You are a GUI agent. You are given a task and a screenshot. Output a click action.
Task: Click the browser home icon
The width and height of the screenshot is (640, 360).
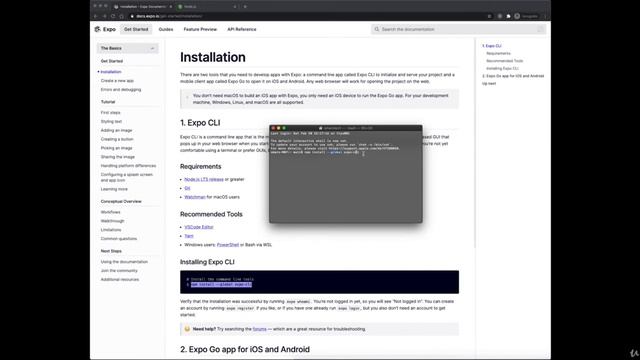[x=121, y=16]
